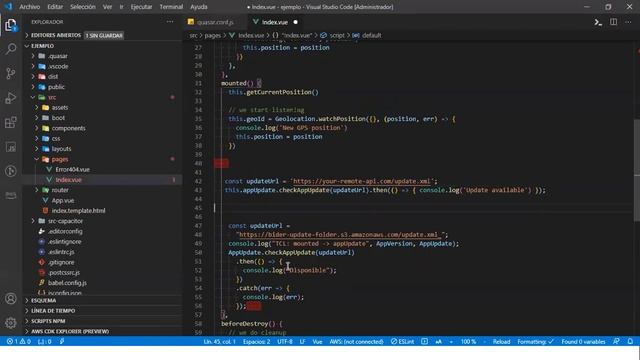Expand the Esquema panel
Screen dimensions: 640x360
(44, 300)
